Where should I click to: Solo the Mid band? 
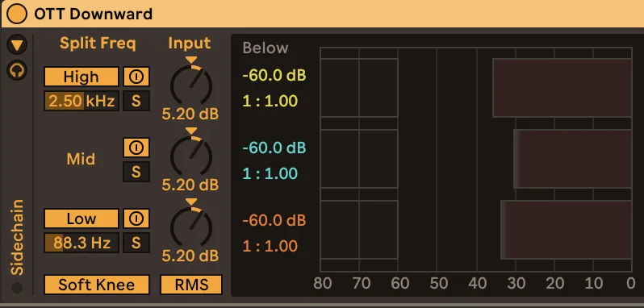tap(136, 172)
